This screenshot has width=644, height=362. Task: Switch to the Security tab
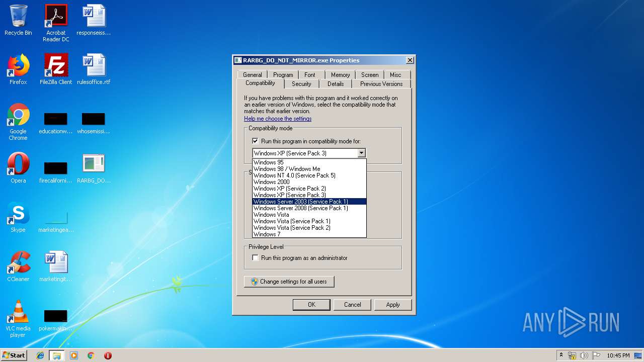click(301, 84)
